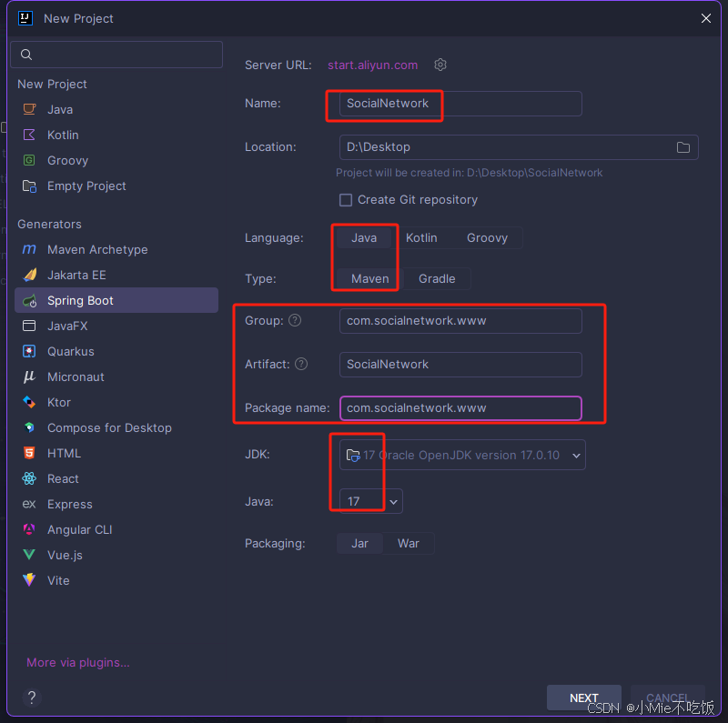The width and height of the screenshot is (728, 723).
Task: Set packaging to Jar
Action: point(359,544)
